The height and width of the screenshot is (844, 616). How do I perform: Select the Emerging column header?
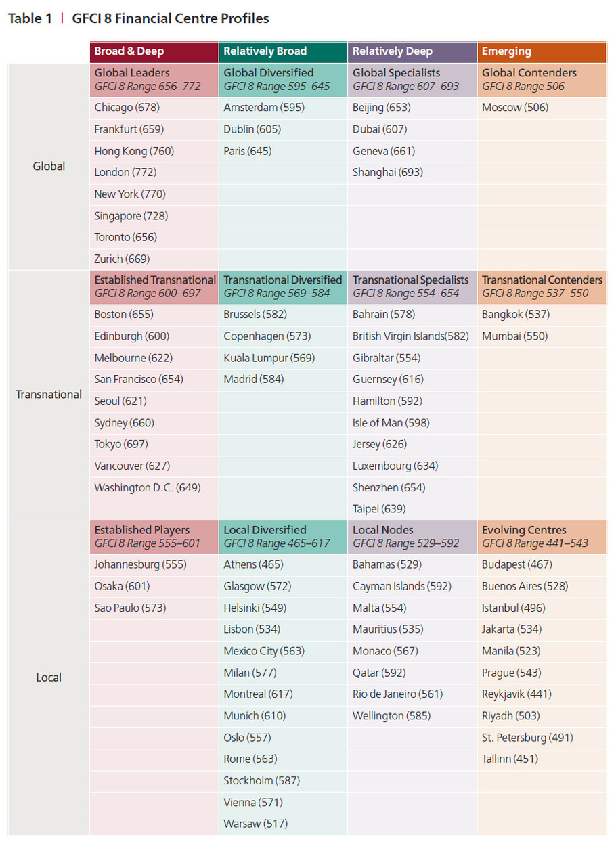pyautogui.click(x=506, y=51)
